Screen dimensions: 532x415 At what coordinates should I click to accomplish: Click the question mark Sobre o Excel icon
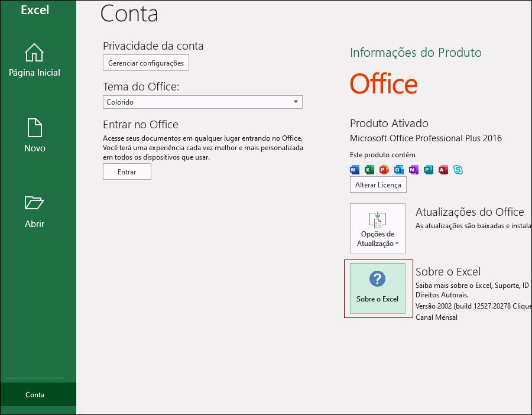click(377, 279)
